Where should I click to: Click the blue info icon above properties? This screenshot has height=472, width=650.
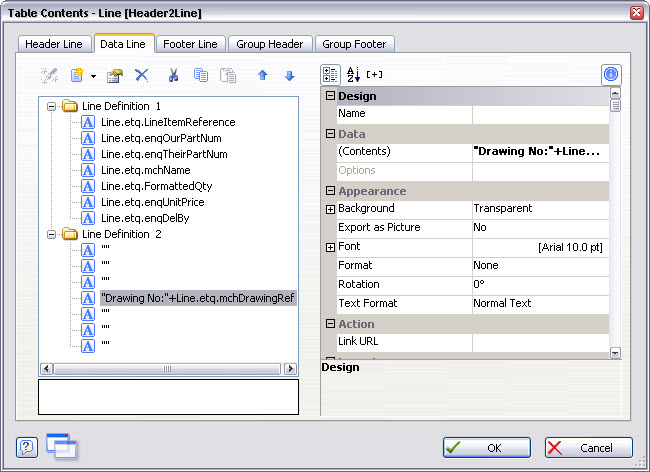tap(611, 75)
